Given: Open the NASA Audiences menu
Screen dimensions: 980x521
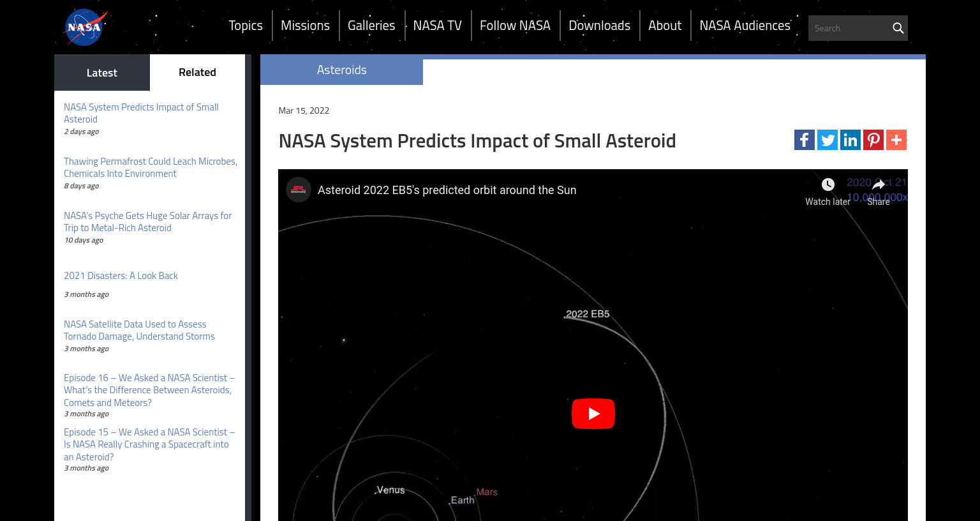Looking at the screenshot, I should point(745,26).
